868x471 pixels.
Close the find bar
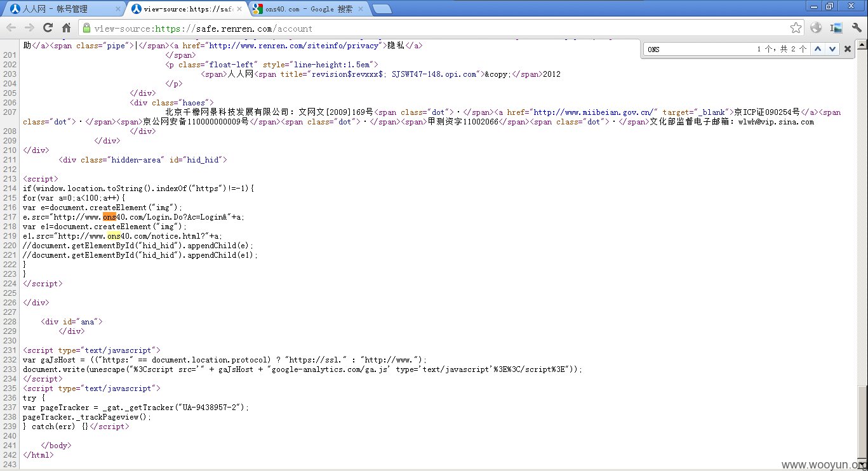[x=848, y=49]
